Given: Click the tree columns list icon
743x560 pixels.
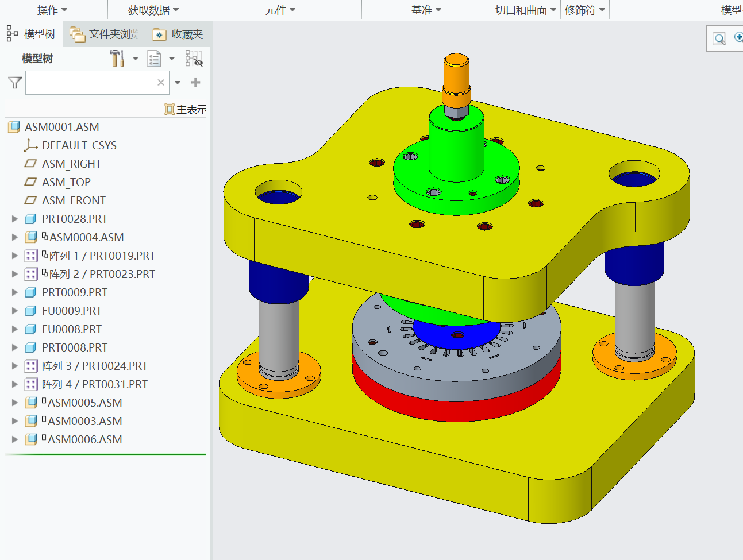Looking at the screenshot, I should (x=154, y=59).
